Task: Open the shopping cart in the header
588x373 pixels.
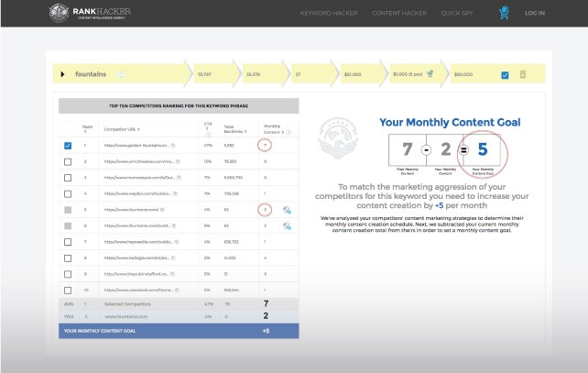Action: coord(504,13)
